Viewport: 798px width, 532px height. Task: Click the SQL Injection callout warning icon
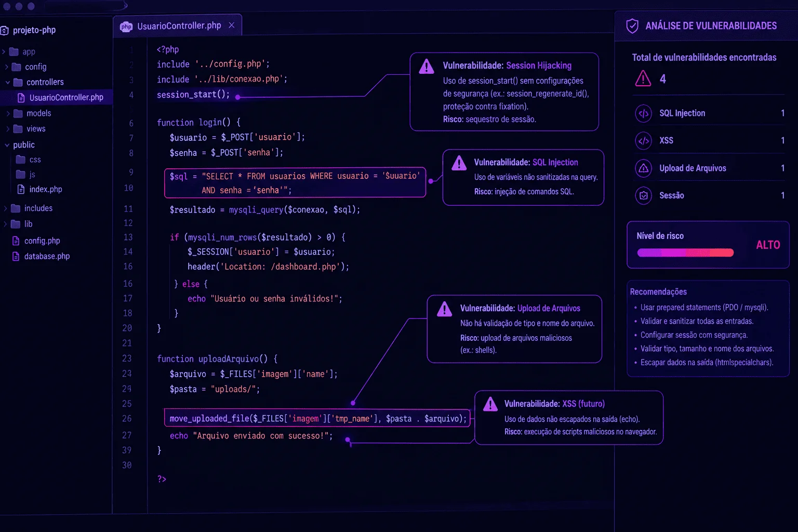coord(459,163)
